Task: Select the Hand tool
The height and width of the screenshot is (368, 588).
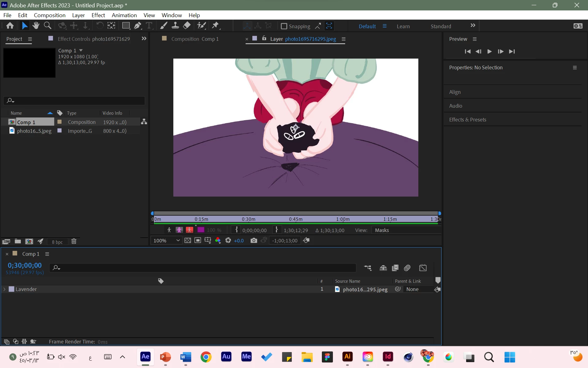Action: [x=36, y=26]
